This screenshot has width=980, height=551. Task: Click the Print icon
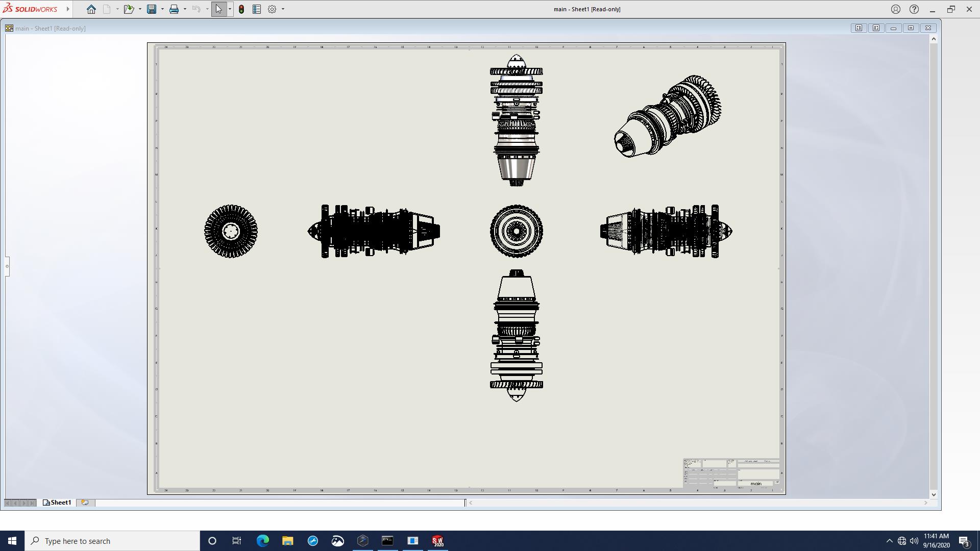point(174,9)
